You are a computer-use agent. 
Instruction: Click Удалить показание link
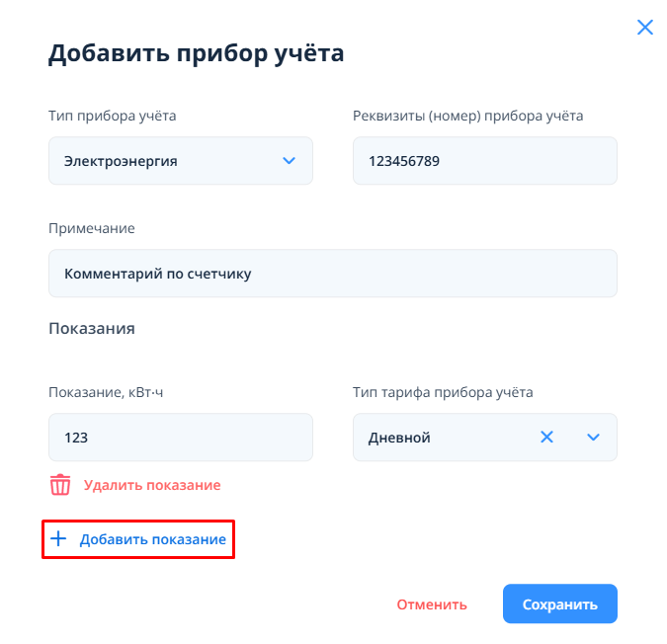(x=152, y=485)
